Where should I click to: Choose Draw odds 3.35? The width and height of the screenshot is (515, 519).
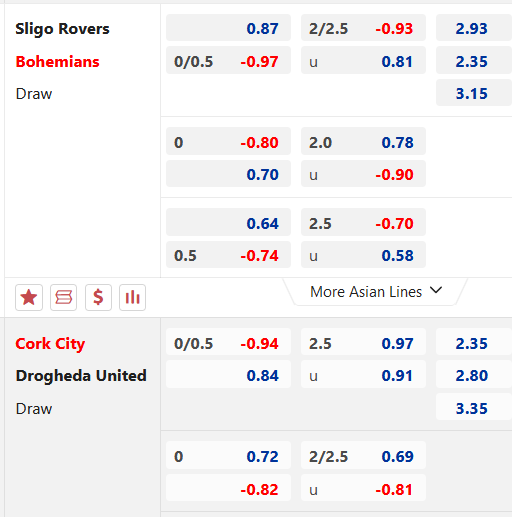pyautogui.click(x=474, y=407)
